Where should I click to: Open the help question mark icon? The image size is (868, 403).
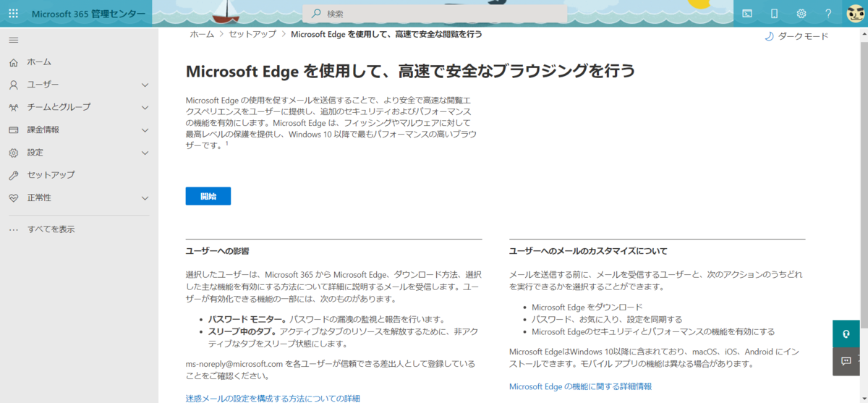[828, 13]
